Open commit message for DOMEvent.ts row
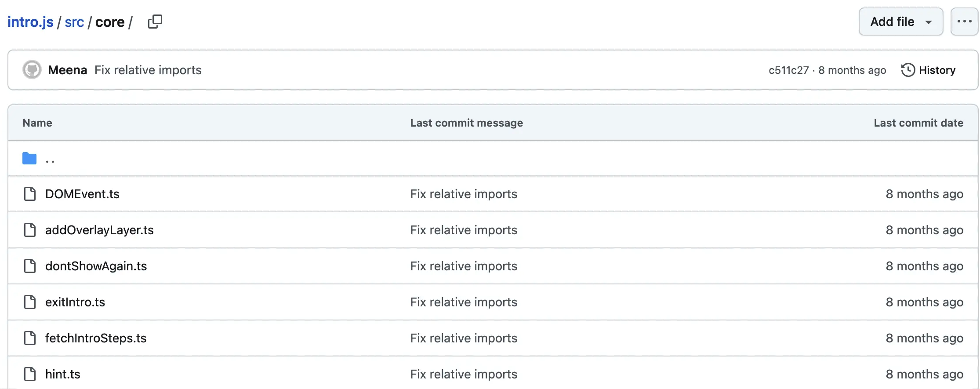Image resolution: width=980 pixels, height=389 pixels. (464, 194)
